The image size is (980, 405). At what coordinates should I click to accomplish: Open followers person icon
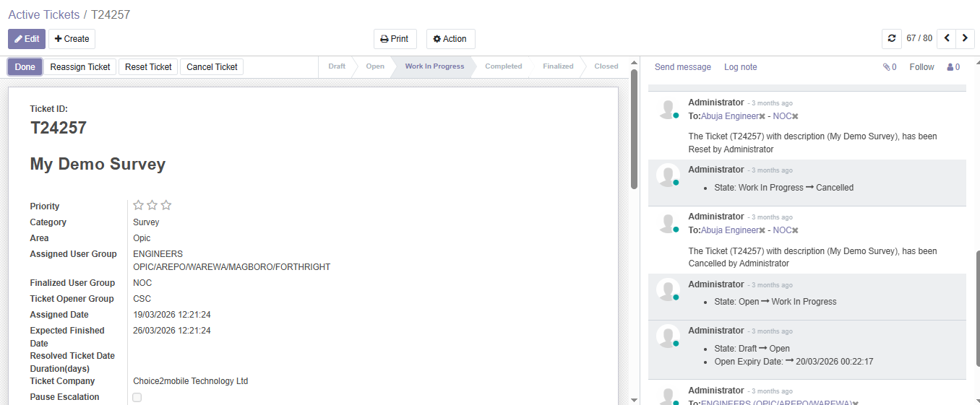953,67
